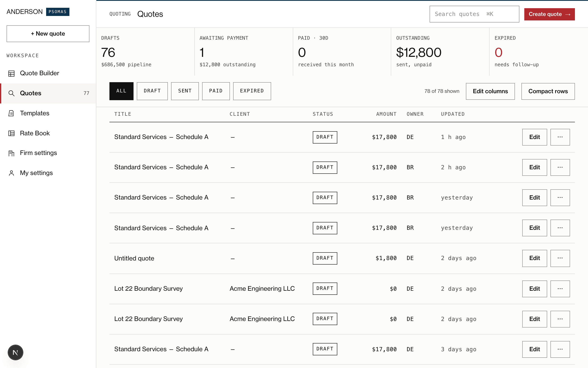This screenshot has width=588, height=368.
Task: Open My settings page
Action: [x=48, y=173]
